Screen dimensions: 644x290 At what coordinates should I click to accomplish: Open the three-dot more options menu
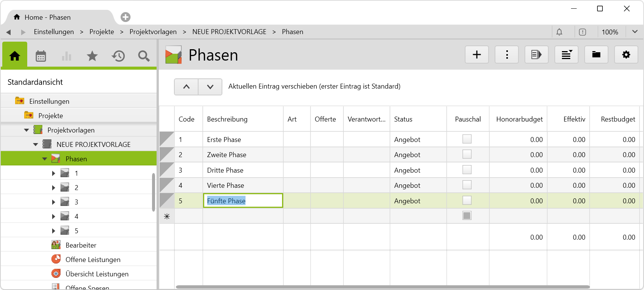pos(506,55)
